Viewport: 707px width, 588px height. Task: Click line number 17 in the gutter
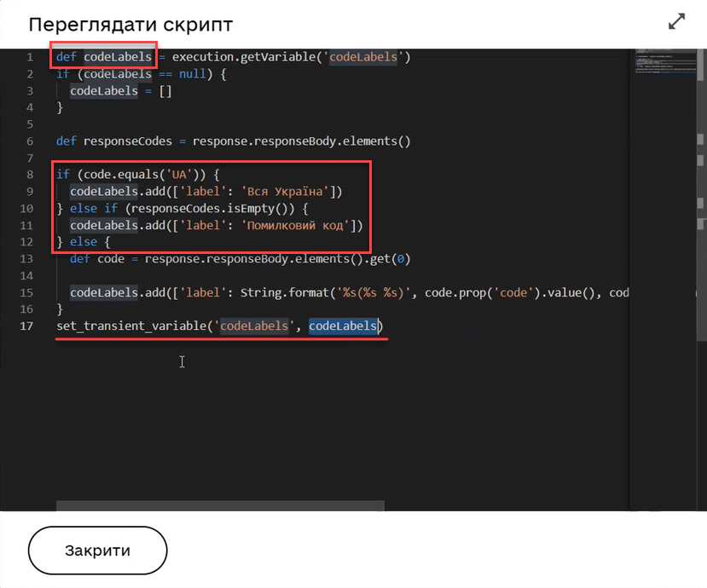(26, 326)
